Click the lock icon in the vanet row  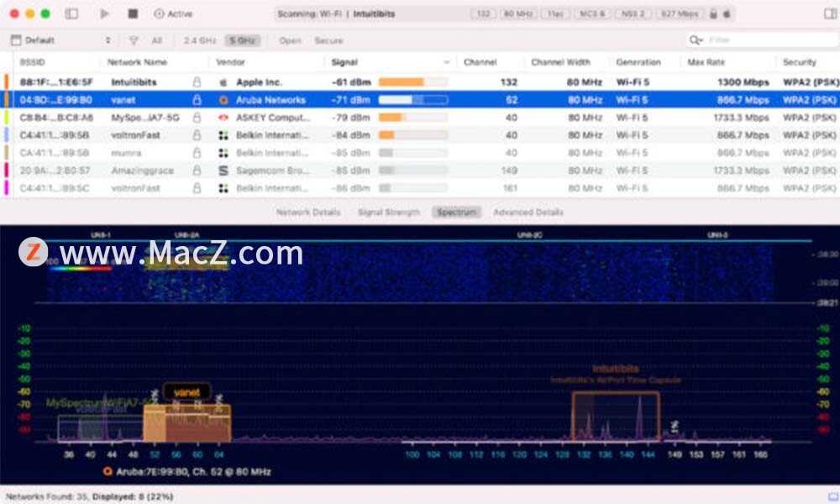click(197, 100)
